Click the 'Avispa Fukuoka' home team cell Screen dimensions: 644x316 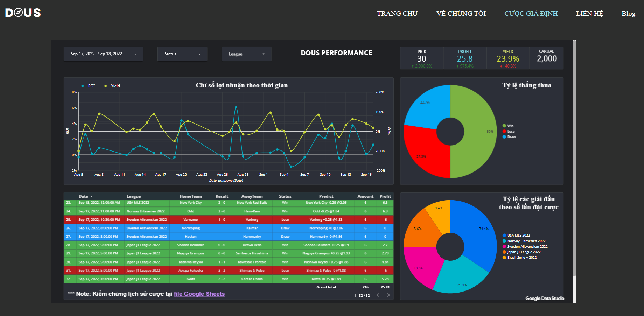pyautogui.click(x=191, y=271)
